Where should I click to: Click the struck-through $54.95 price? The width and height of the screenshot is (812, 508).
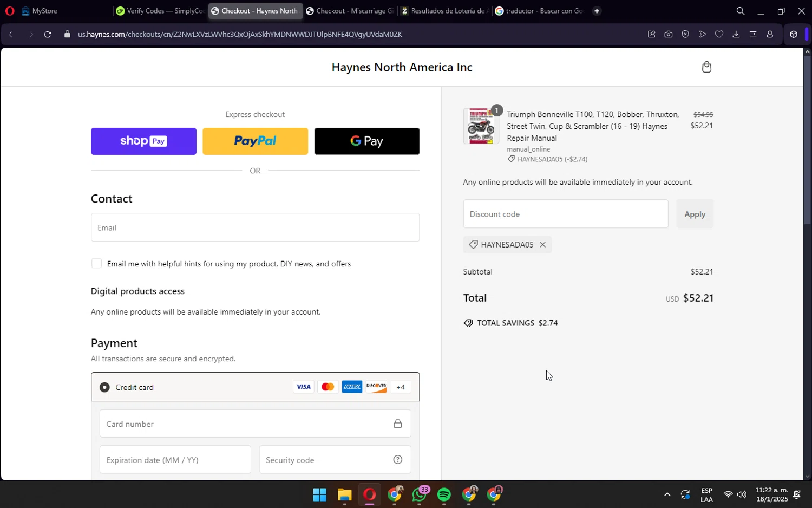point(703,114)
